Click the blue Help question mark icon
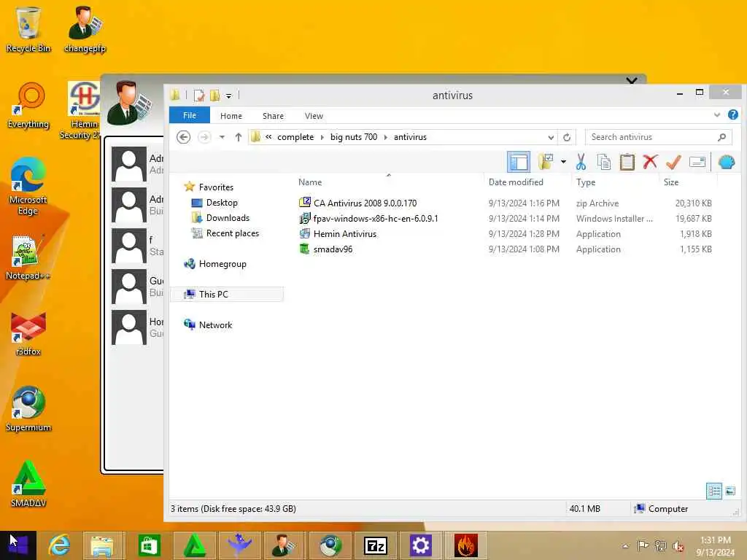 pos(732,114)
